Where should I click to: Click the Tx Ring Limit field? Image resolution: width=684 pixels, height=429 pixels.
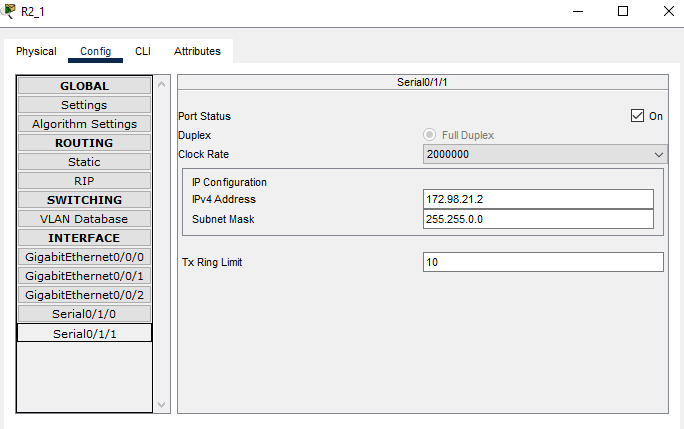543,262
